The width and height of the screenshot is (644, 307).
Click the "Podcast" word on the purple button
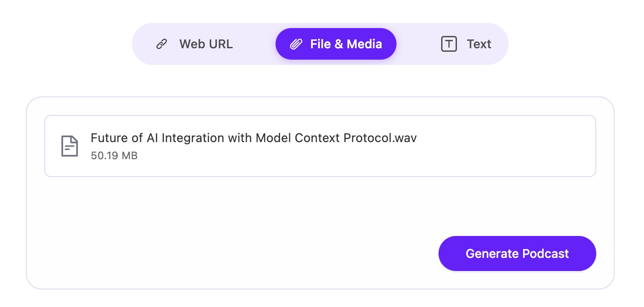coord(545,254)
